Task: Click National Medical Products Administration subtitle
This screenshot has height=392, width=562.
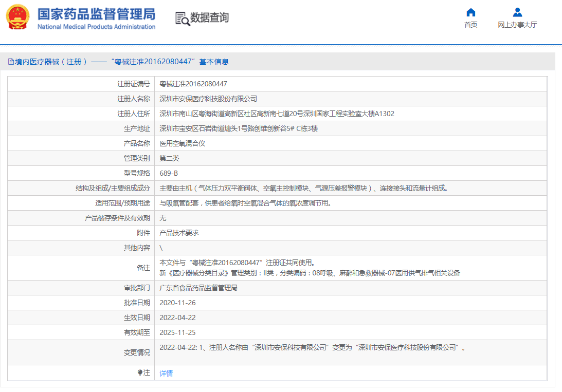Action: pyautogui.click(x=97, y=27)
